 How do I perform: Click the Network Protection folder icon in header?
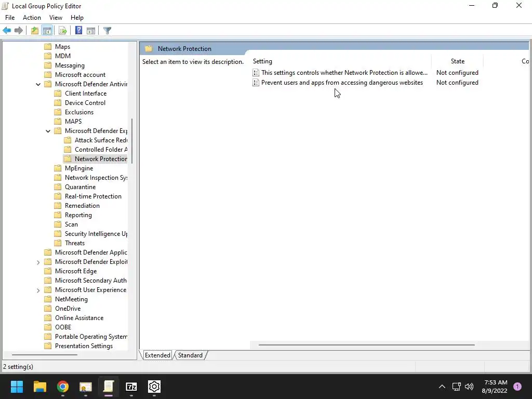click(x=149, y=48)
